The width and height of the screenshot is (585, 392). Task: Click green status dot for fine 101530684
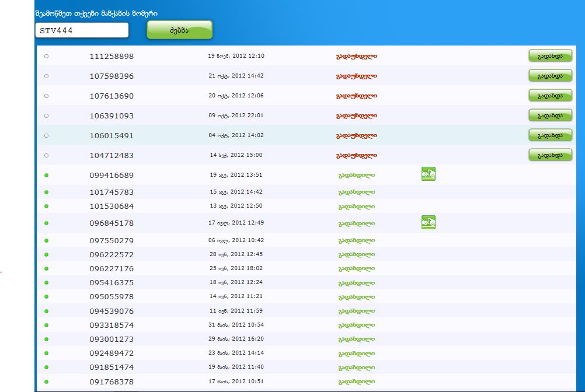coord(46,206)
